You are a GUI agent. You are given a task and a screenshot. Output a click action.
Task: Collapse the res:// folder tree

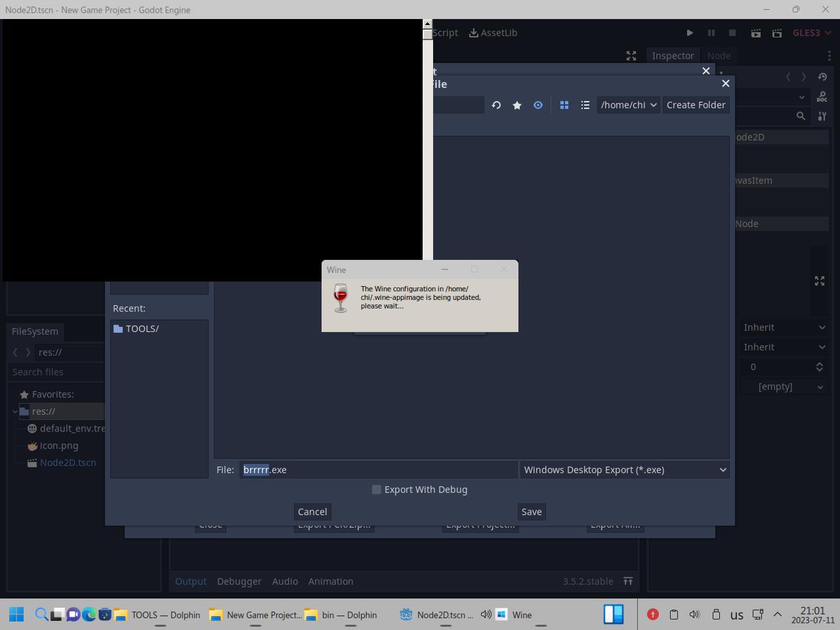coord(15,411)
